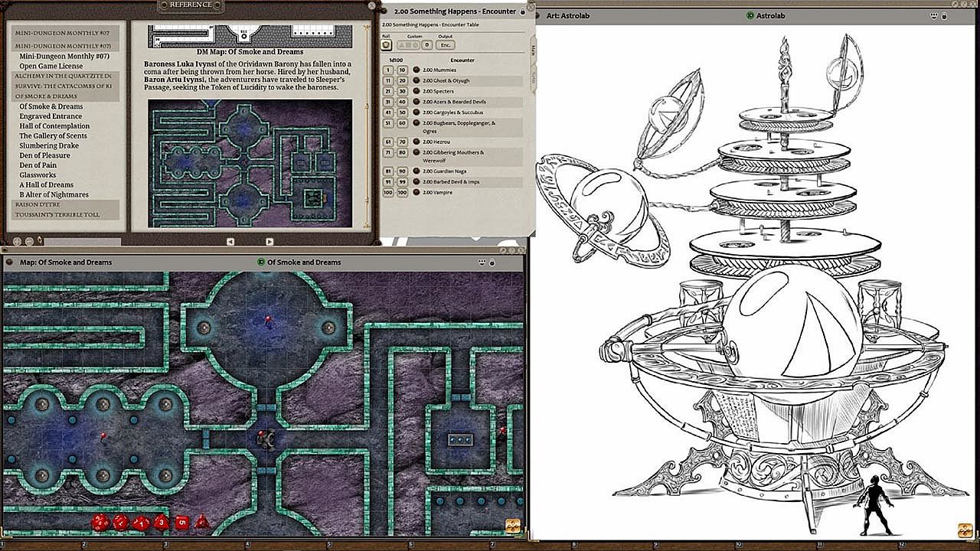The height and width of the screenshot is (551, 980).
Task: Click the red d20 die
Action: coord(100,523)
